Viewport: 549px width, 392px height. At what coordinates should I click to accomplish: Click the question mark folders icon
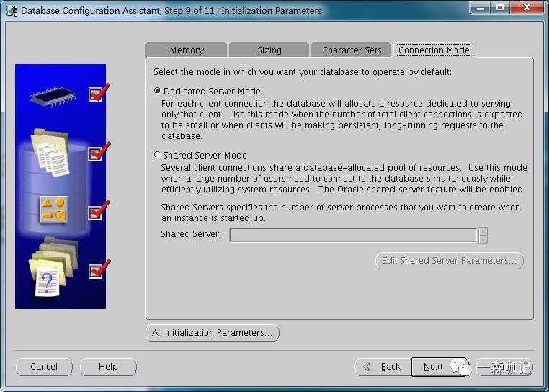52,267
